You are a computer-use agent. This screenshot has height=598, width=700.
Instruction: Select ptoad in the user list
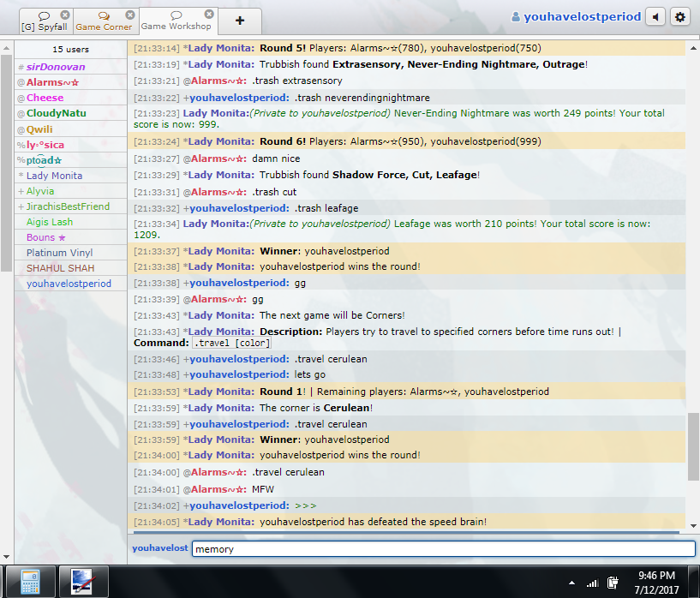pos(70,160)
